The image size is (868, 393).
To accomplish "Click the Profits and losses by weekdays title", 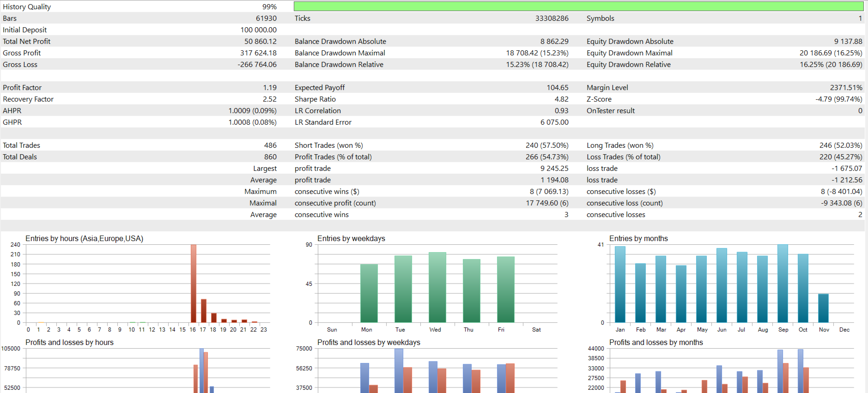I will (369, 342).
